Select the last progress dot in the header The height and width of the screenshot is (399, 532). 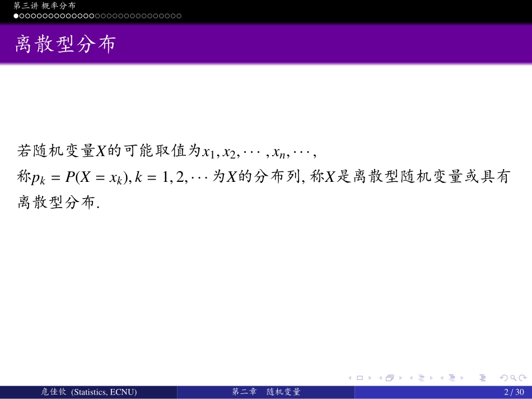click(179, 16)
